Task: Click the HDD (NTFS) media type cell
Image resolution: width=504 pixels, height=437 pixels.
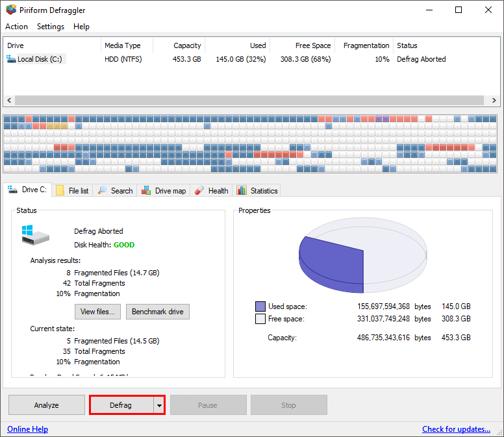Action: pyautogui.click(x=123, y=59)
